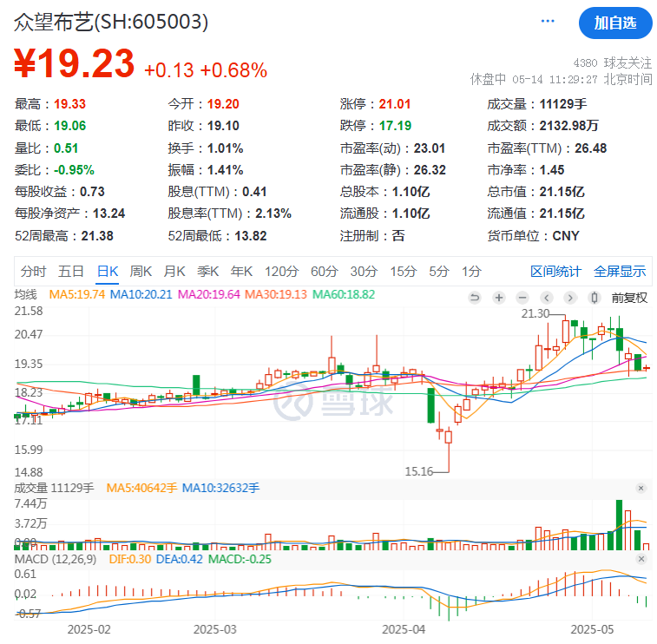Select the 周K tab

(141, 272)
